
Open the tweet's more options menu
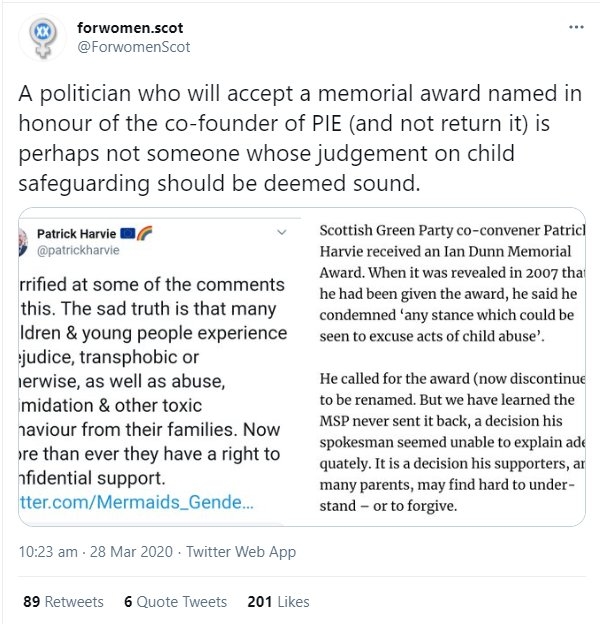[575, 27]
